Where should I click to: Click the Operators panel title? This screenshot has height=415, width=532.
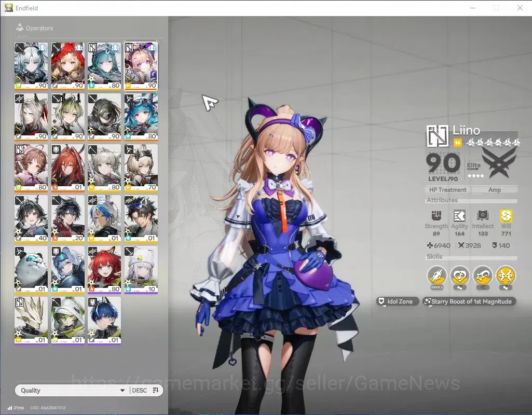39,28
